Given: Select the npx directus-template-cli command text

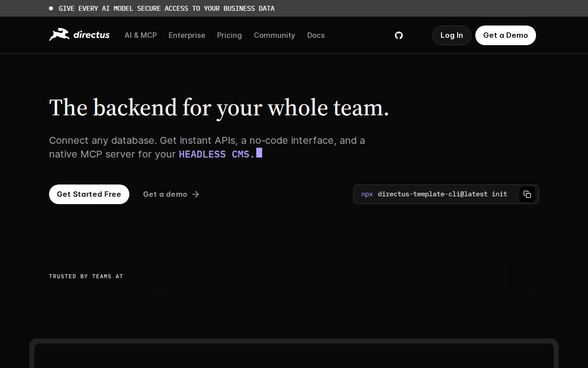Looking at the screenshot, I should point(434,194).
